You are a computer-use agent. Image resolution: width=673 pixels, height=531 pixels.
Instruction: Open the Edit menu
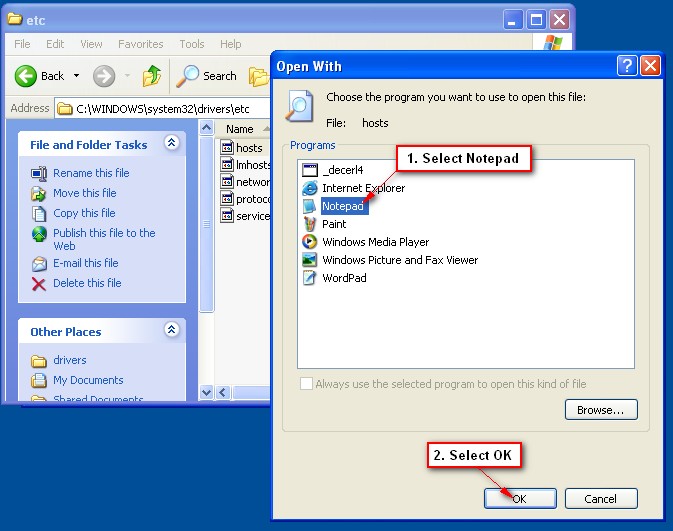click(x=55, y=44)
